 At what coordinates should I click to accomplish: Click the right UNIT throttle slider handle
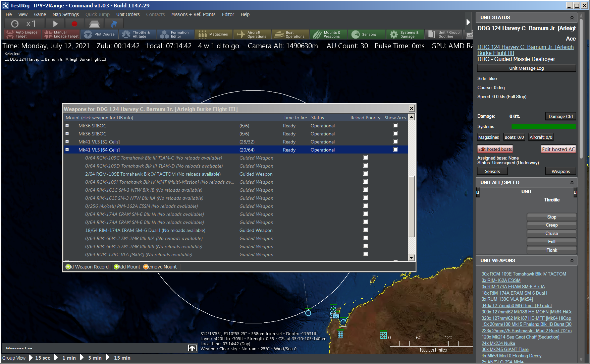click(575, 192)
